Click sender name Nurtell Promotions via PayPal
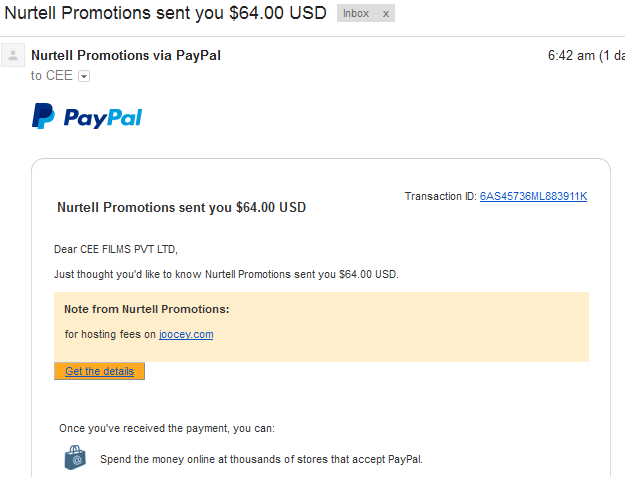The height and width of the screenshot is (477, 625). coord(126,55)
